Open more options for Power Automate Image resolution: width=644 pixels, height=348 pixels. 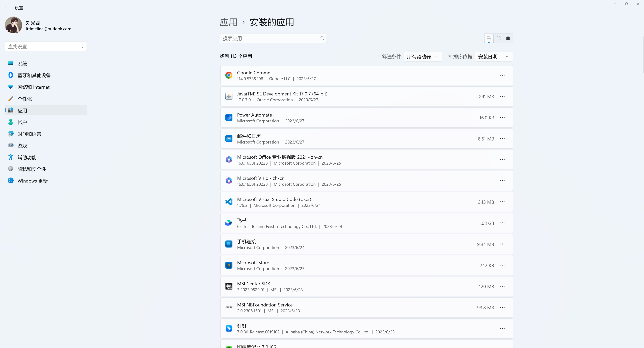pyautogui.click(x=502, y=117)
